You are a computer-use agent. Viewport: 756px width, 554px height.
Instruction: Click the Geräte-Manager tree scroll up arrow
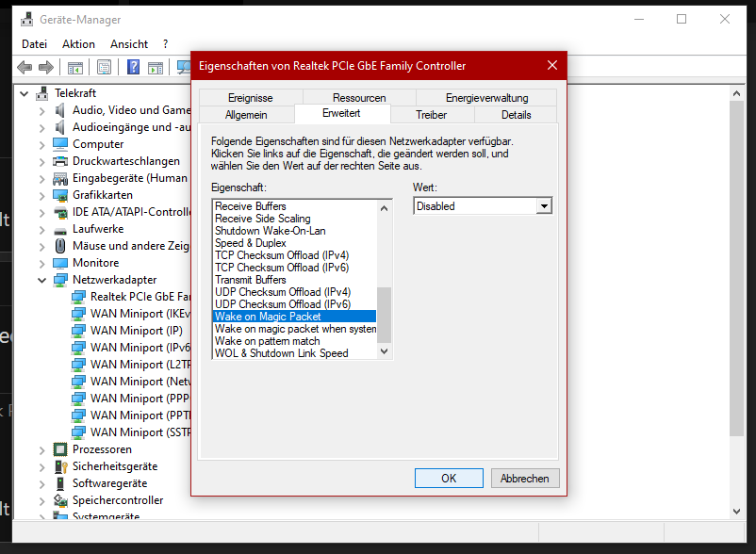(x=736, y=93)
